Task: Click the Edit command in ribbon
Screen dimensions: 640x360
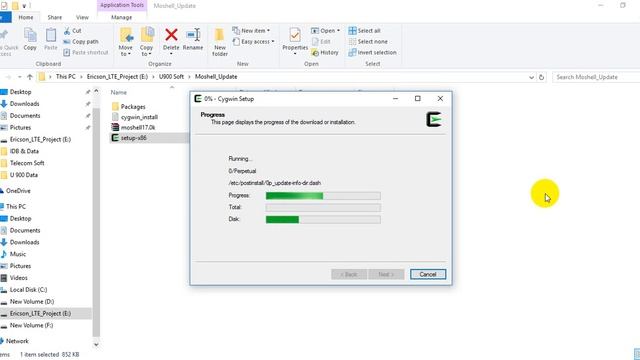Action: [321, 42]
